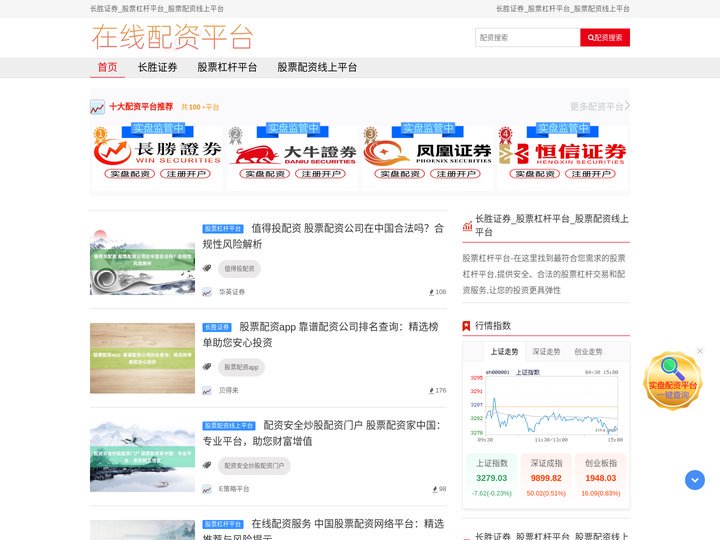Open the 首页 navigation tab
This screenshot has height=540, width=720.
107,67
